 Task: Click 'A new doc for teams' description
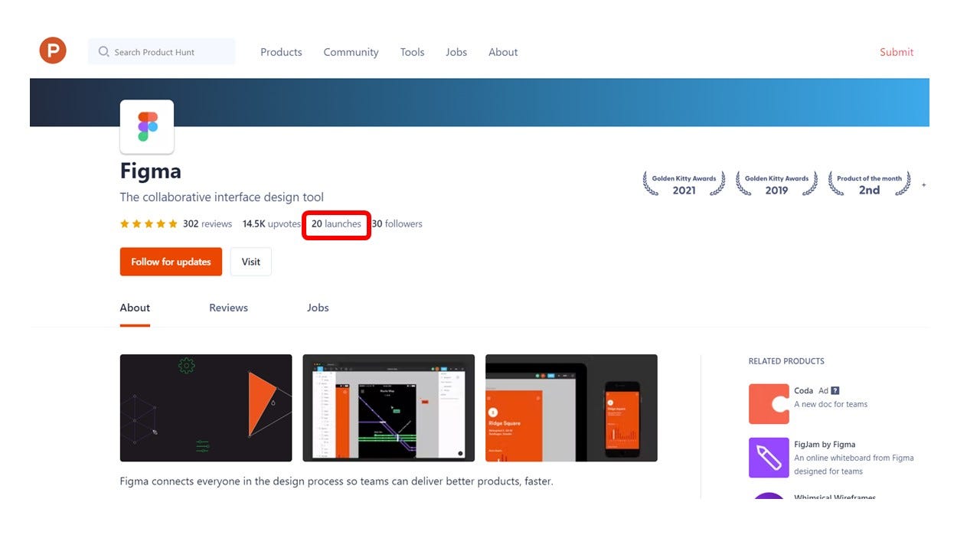coord(831,404)
